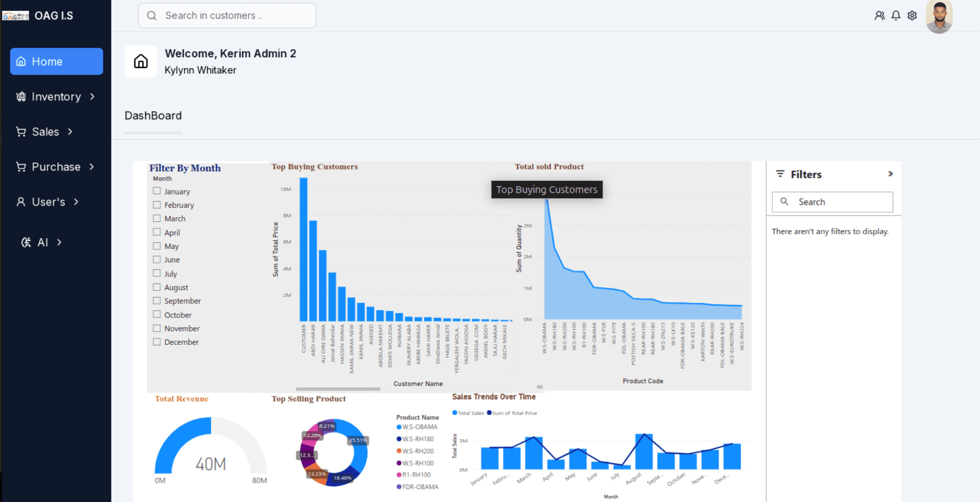The image size is (980, 502).
Task: Check the October month checkbox
Action: [x=157, y=314]
